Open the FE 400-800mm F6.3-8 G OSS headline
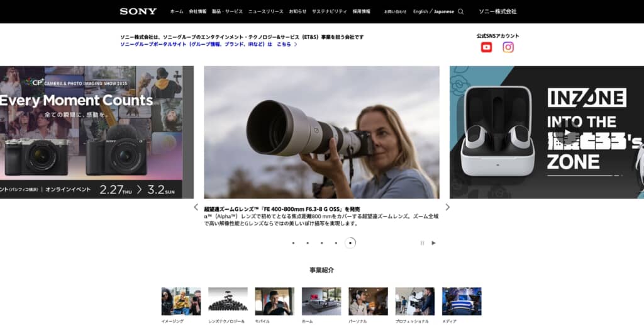644x325 pixels. [282, 209]
